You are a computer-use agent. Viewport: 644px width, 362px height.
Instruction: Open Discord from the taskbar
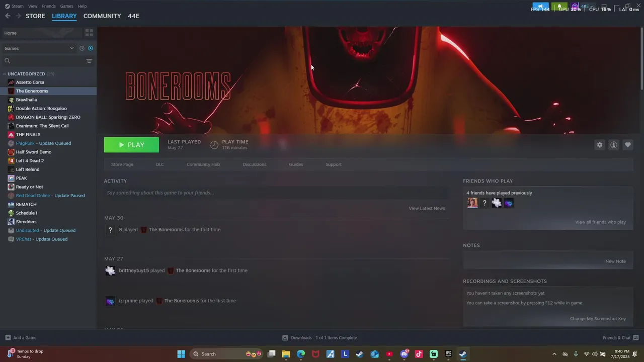[x=404, y=354]
